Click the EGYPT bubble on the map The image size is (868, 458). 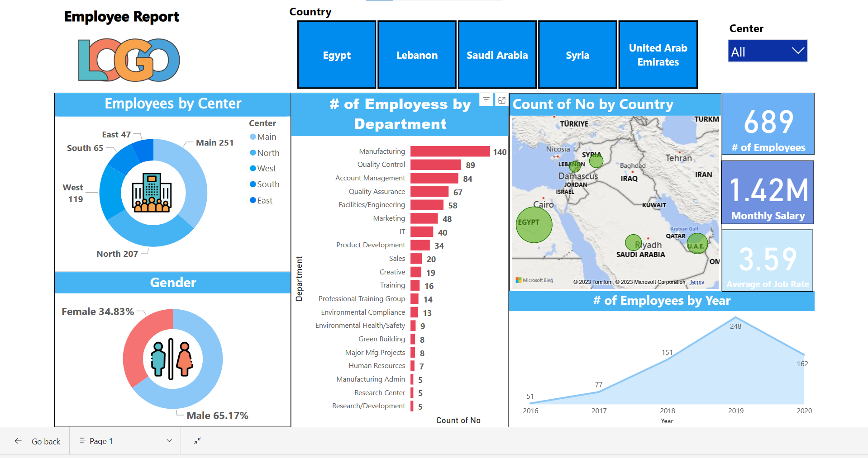coord(534,225)
